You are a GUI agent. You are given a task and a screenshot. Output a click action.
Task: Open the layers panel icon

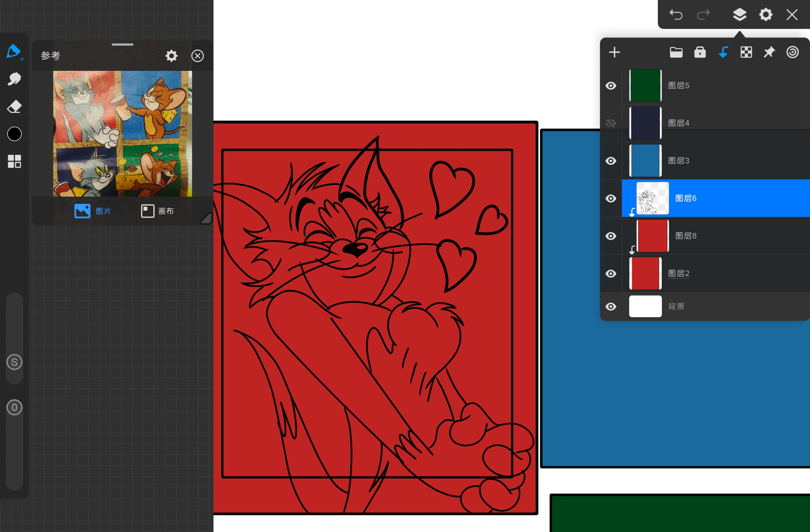click(739, 15)
